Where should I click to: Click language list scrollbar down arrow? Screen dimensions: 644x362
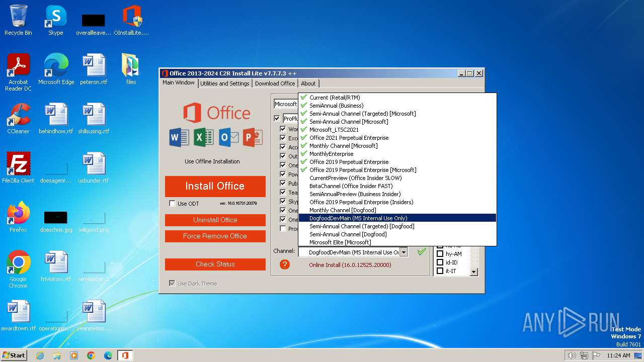[x=473, y=271]
